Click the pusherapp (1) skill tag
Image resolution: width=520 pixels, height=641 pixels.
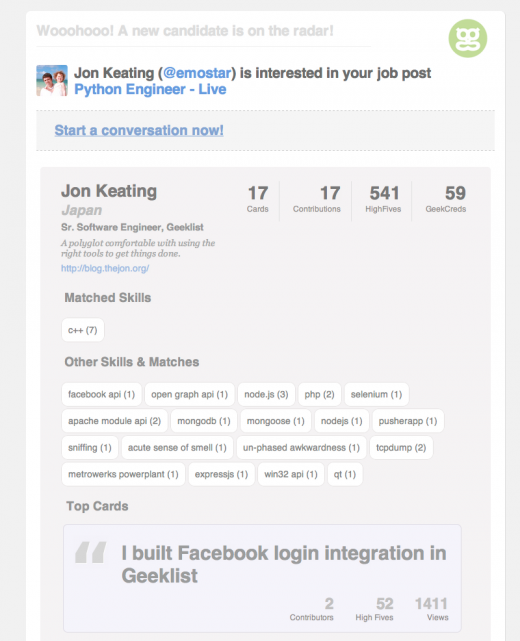click(x=408, y=421)
